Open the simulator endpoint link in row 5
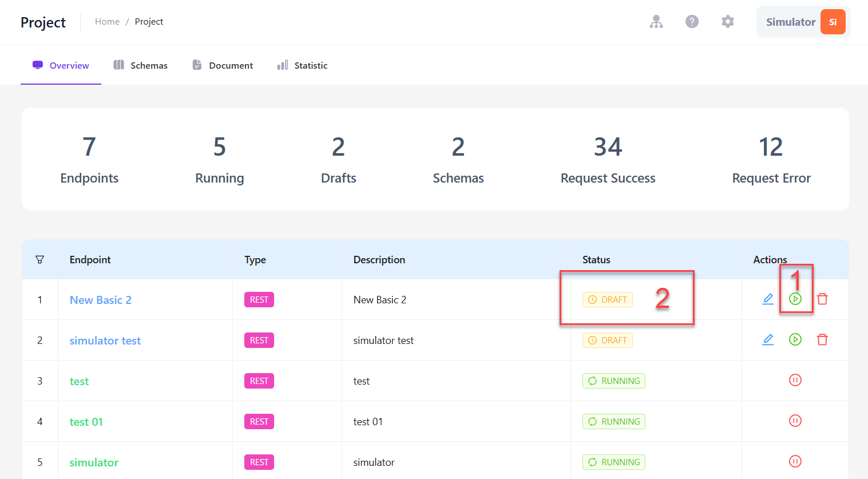This screenshot has width=868, height=479. (94, 462)
